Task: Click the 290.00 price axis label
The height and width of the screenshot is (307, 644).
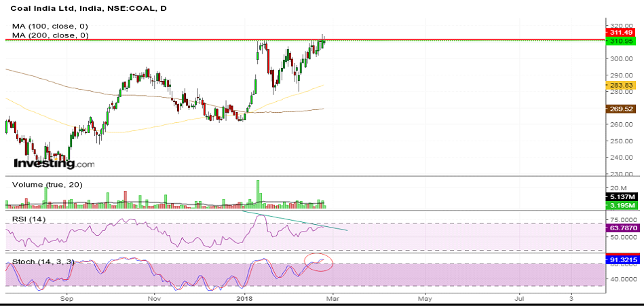Action: (621, 75)
